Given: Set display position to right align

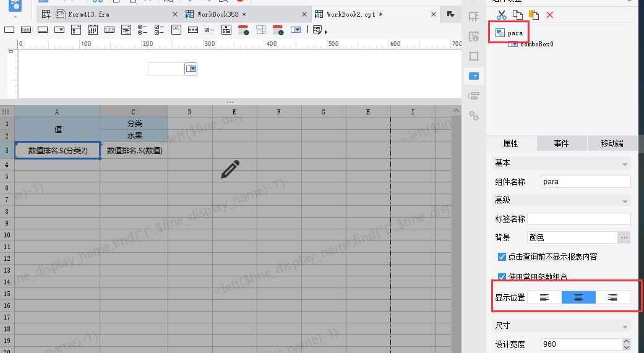Looking at the screenshot, I should coord(612,297).
